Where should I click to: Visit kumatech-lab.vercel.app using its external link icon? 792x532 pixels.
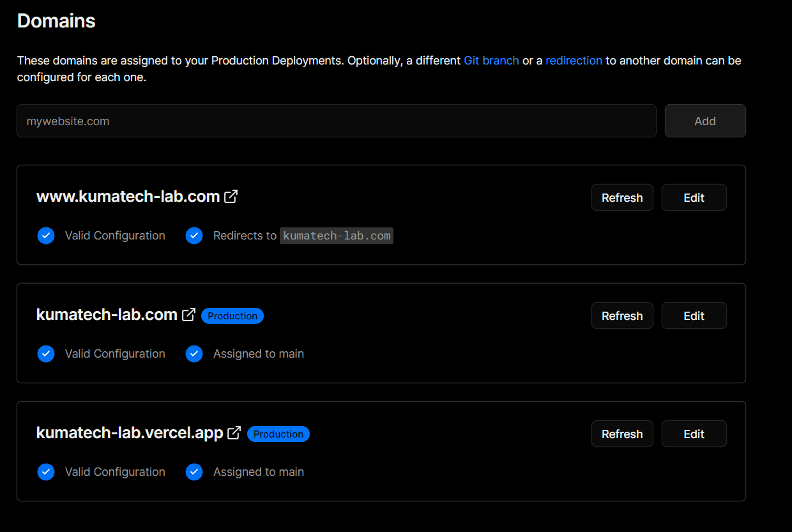coord(233,432)
